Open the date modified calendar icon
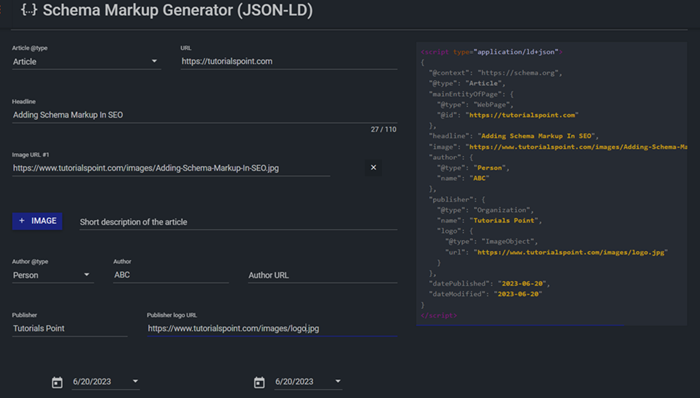The image size is (700, 398). 259,382
